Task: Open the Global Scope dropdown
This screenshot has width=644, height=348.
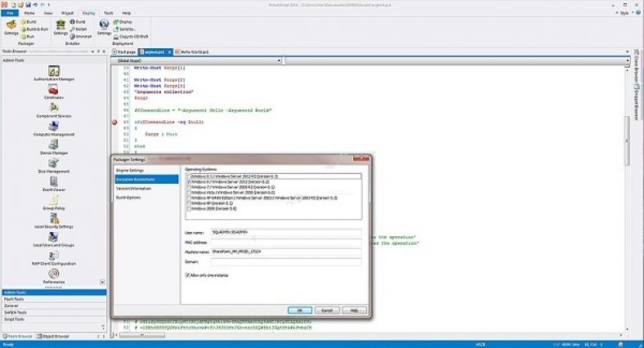Action: pos(279,60)
